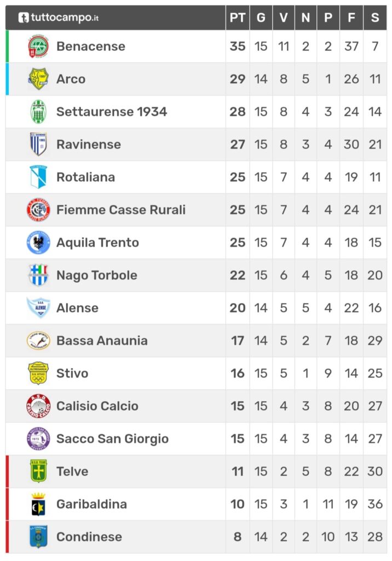Click the Benacense team crest
This screenshot has height=561, width=392.
coord(38,47)
